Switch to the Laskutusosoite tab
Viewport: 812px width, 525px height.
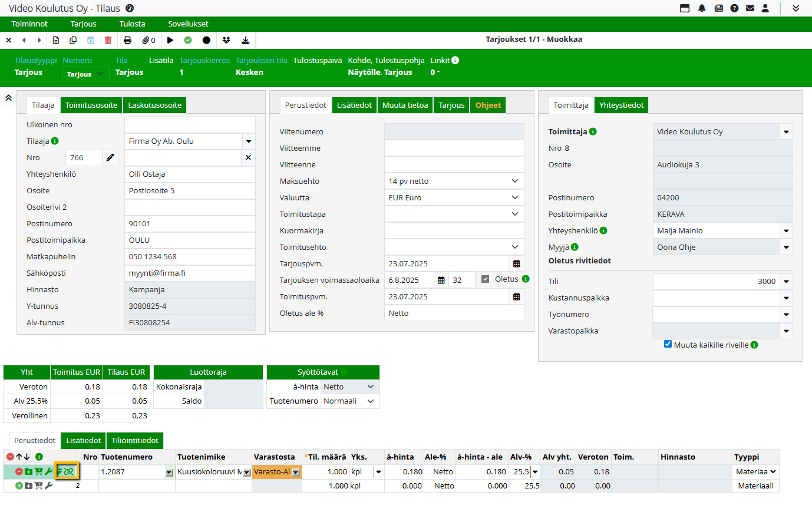point(155,105)
